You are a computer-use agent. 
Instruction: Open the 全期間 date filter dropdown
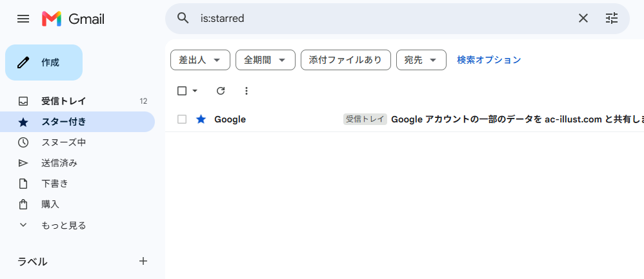(x=265, y=60)
